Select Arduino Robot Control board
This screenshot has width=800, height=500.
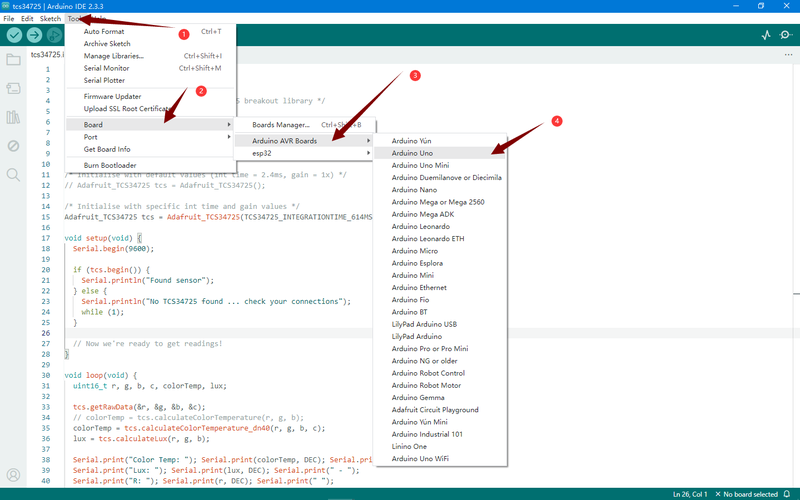440,373
